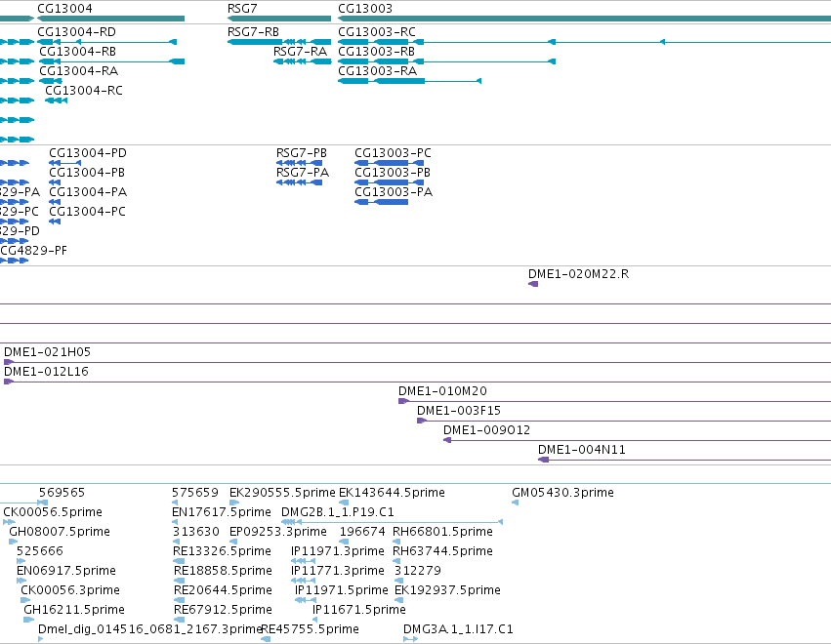Viewport: 831px width, 644px height.
Task: Select EST RH63744.5prime
Action: 442,552
